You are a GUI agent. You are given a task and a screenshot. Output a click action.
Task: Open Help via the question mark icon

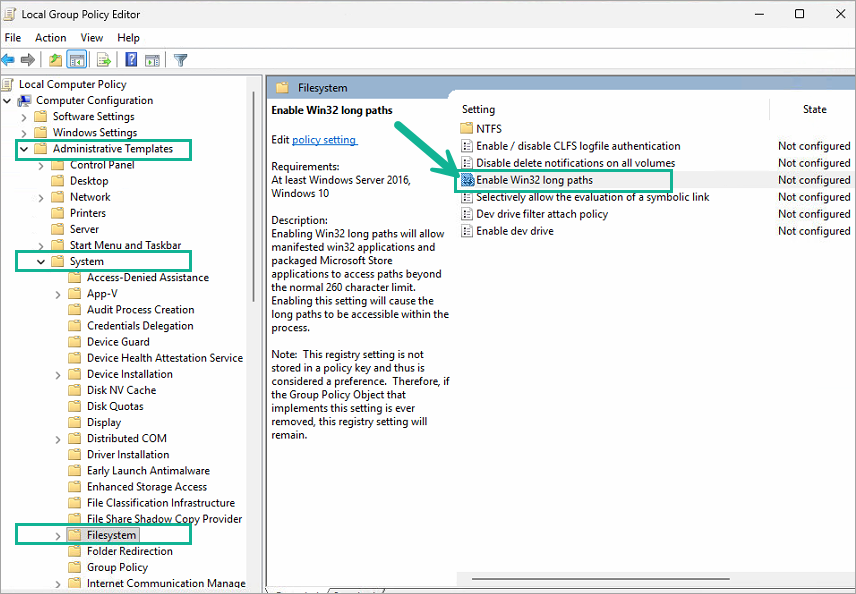pos(131,60)
